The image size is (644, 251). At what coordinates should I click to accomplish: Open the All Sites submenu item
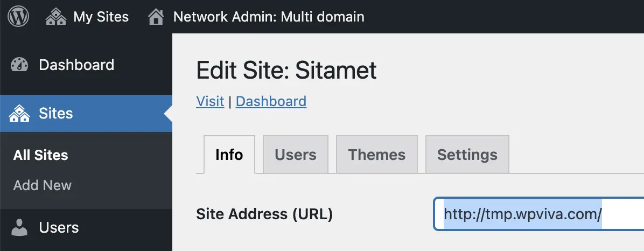point(41,155)
